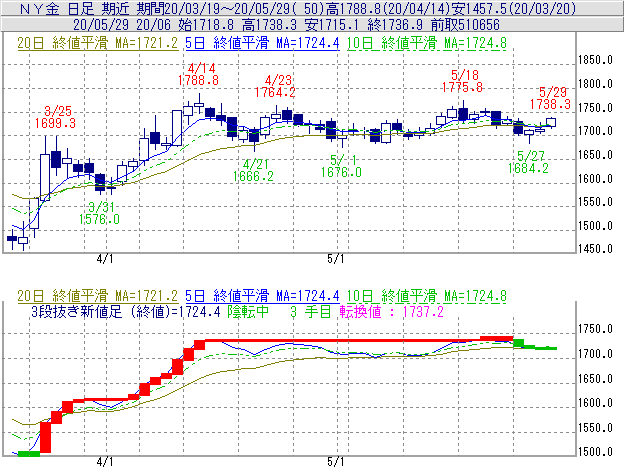Image resolution: width=624 pixels, height=474 pixels.
Task: Click the 5/29 1738.3 high label
Action: pos(550,98)
